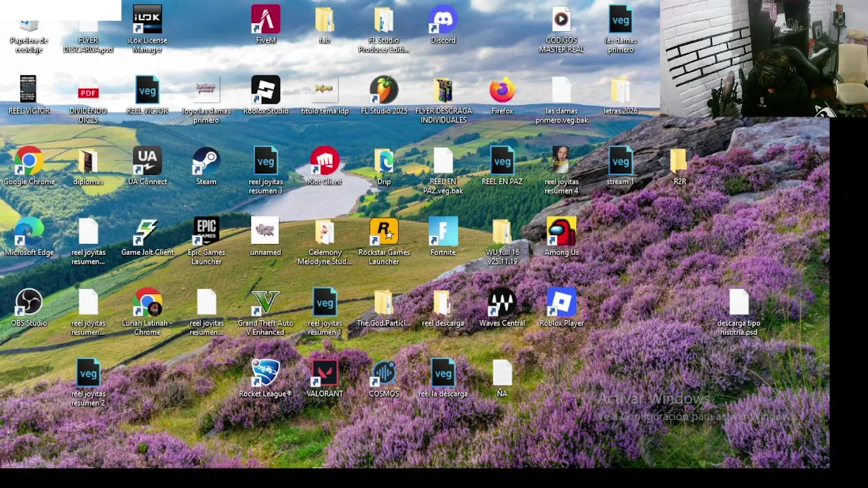868x488 pixels.
Task: Select the reel la descarga veg file
Action: click(443, 373)
